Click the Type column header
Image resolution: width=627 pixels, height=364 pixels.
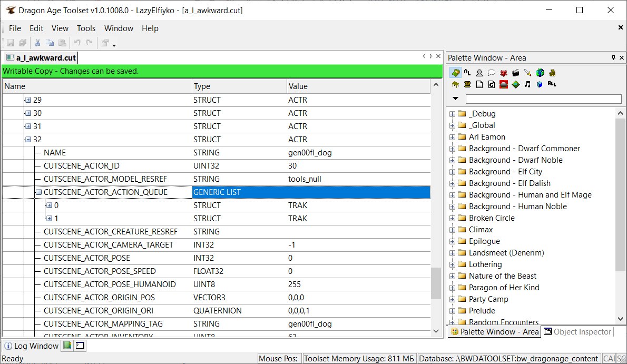point(239,86)
